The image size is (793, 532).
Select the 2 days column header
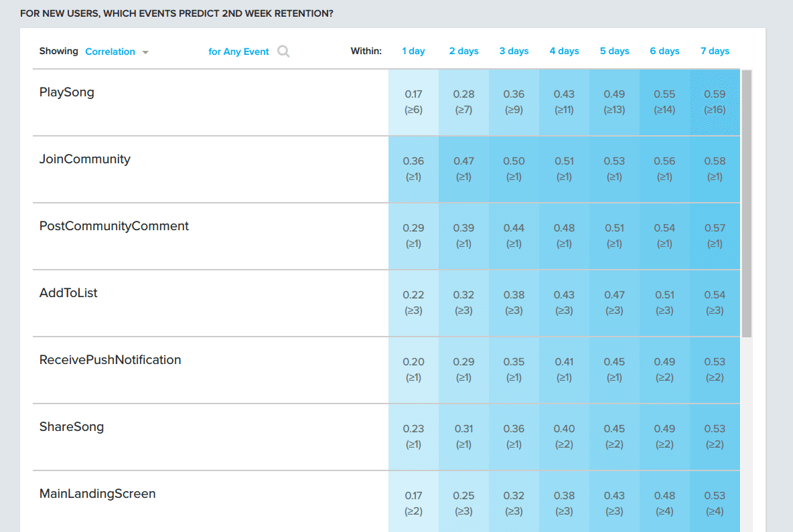click(x=463, y=51)
